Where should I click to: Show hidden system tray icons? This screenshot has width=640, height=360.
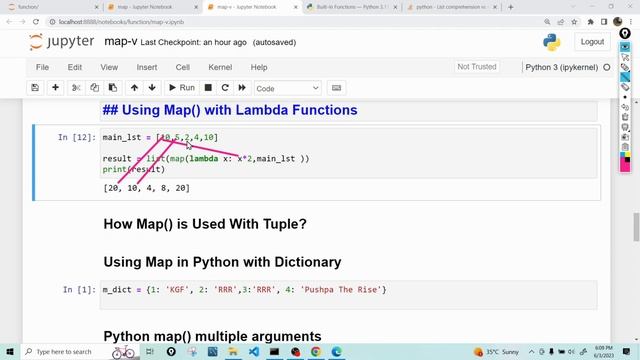pyautogui.click(x=531, y=352)
